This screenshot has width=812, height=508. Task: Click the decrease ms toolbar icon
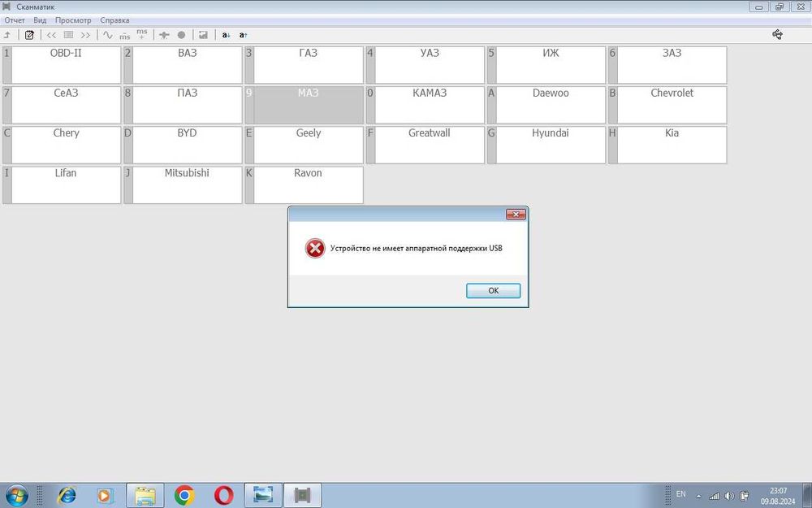(x=125, y=35)
